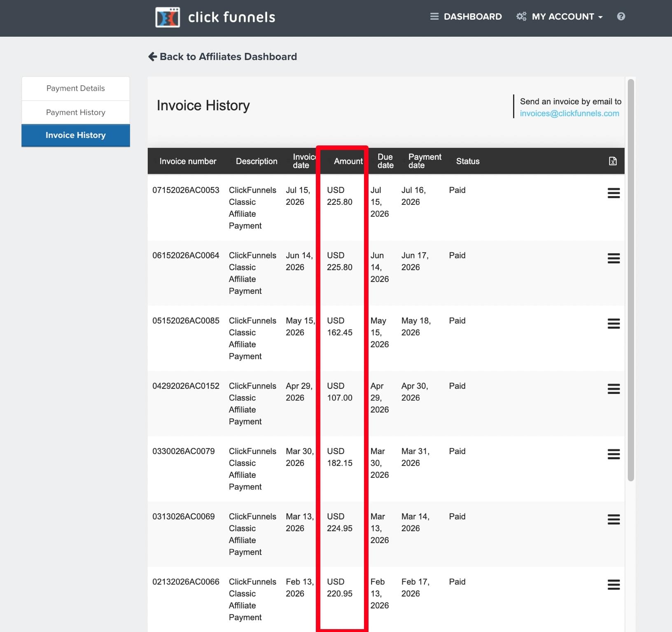Click payment date Feb 17, 2026
This screenshot has width=672, height=632.
(x=415, y=588)
